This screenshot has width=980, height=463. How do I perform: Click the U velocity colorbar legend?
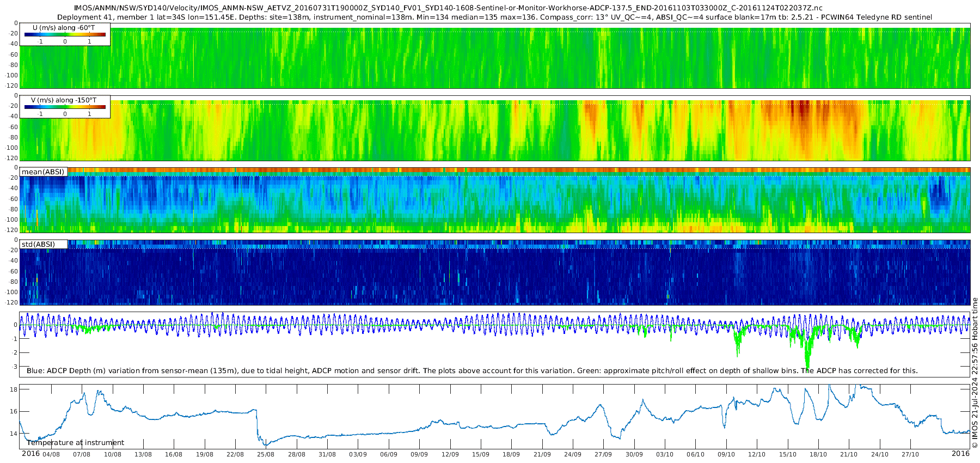coord(65,34)
